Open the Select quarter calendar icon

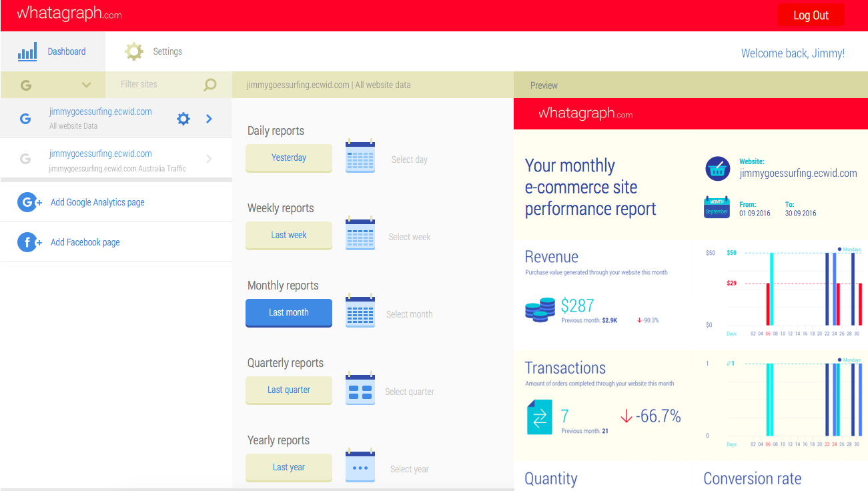(360, 389)
